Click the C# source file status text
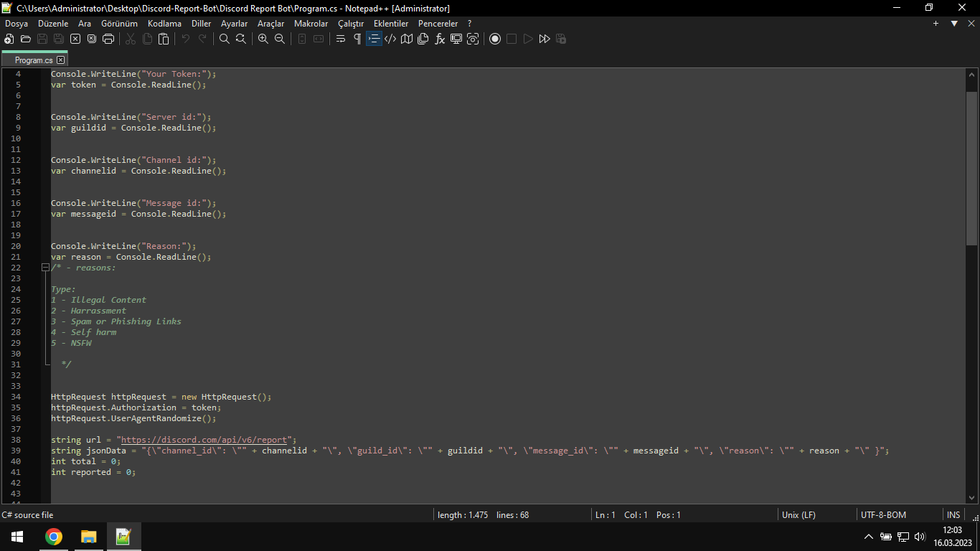This screenshot has height=551, width=980. click(x=27, y=515)
